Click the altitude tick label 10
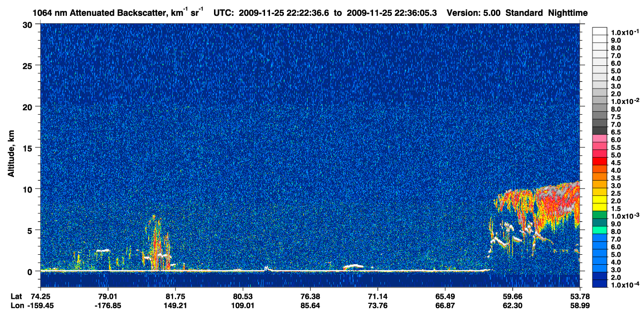This screenshot has width=644, height=330. click(x=28, y=189)
